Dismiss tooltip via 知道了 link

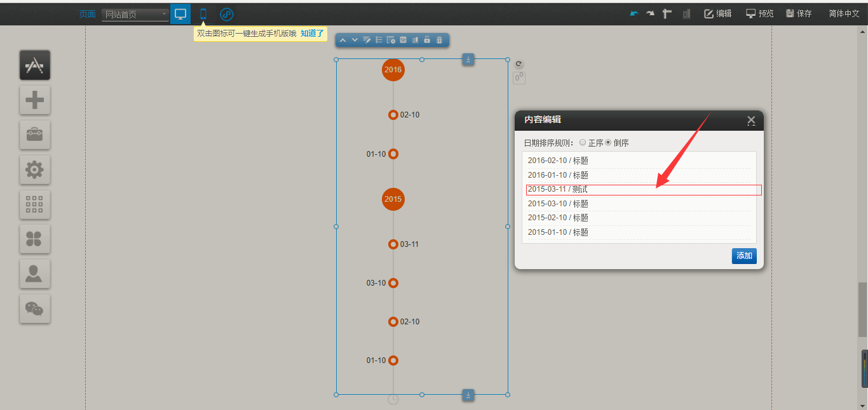pyautogui.click(x=312, y=34)
